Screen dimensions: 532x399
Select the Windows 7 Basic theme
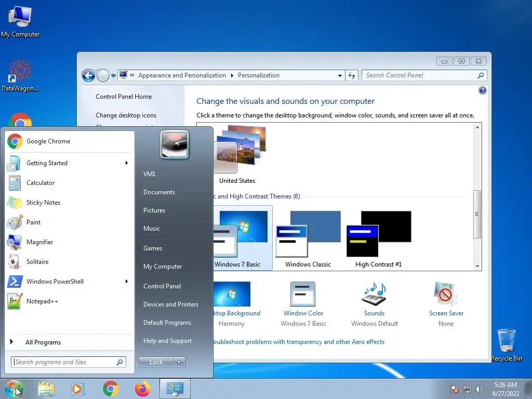click(x=243, y=238)
